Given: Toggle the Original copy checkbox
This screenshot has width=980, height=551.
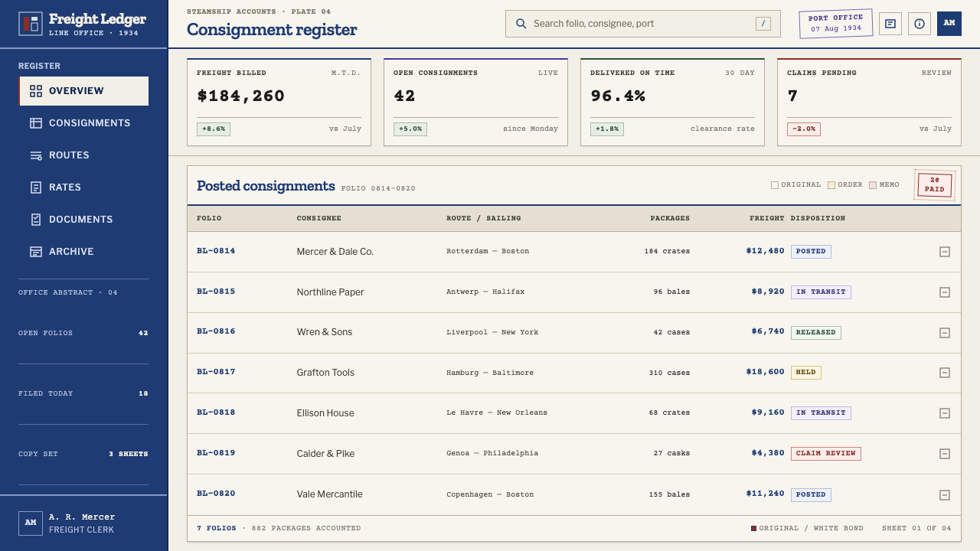Looking at the screenshot, I should point(775,185).
